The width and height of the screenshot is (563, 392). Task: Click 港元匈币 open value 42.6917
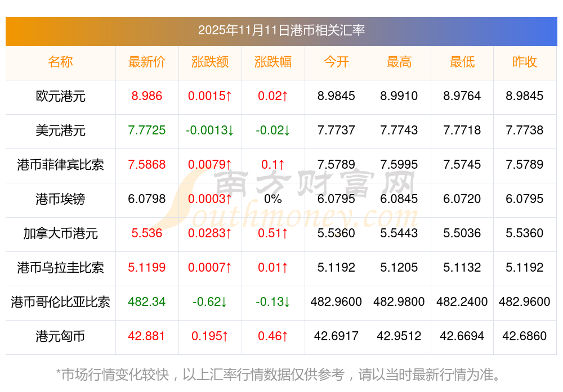point(336,336)
